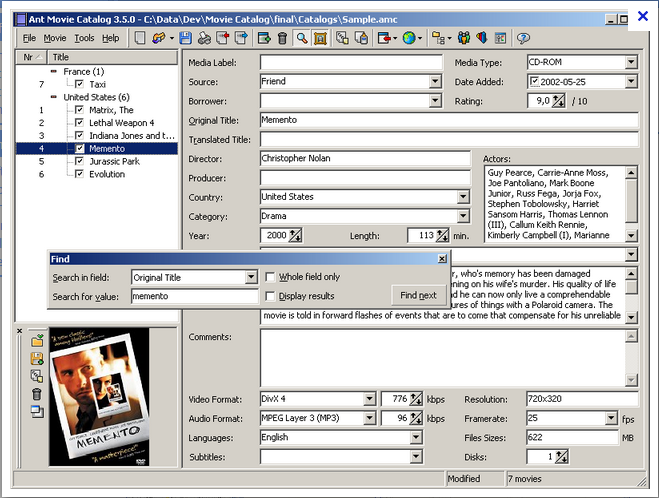
Task: Click the Add movie toolbar icon
Action: [264, 38]
